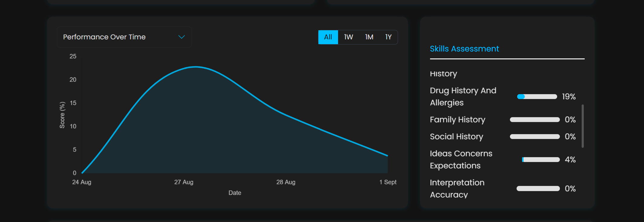Switch to the 1M time range
The height and width of the screenshot is (222, 644).
(369, 37)
